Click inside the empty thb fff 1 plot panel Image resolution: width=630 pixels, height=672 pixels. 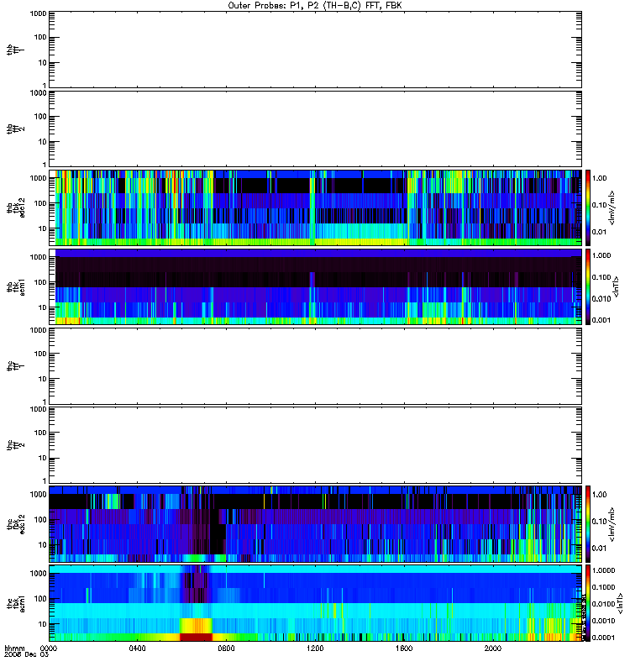pos(315,50)
